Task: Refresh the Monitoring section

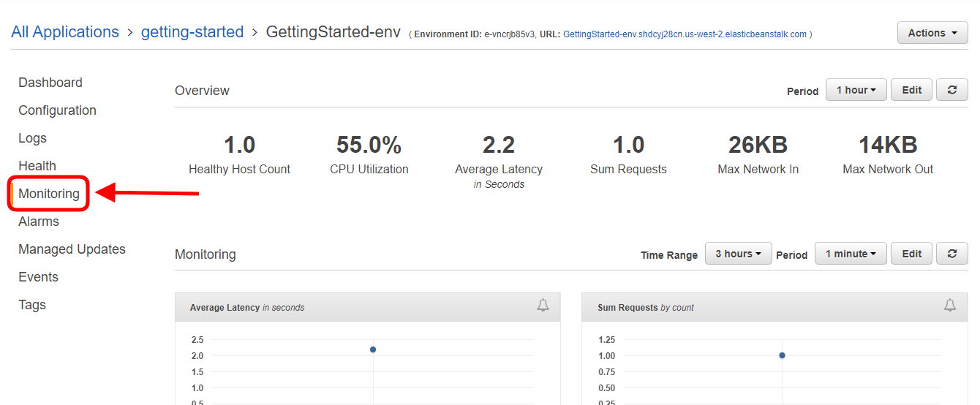Action: (x=952, y=254)
